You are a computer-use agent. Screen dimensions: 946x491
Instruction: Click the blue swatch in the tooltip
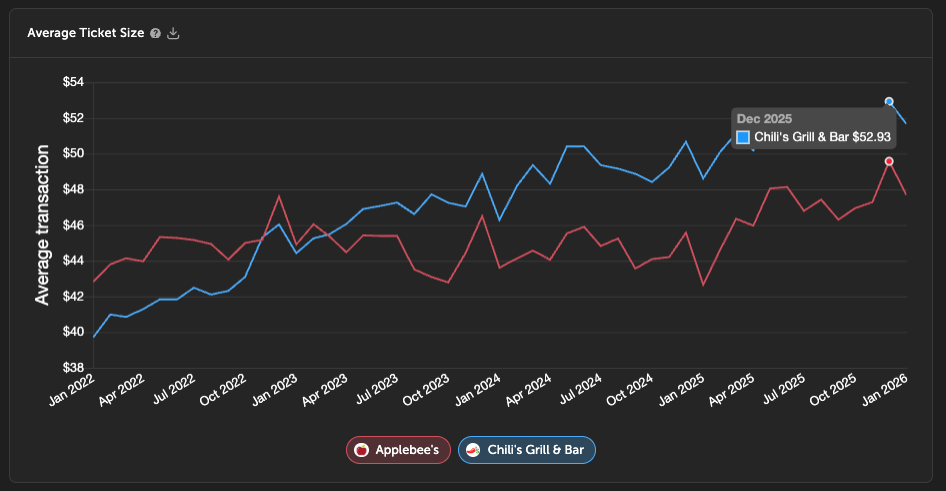743,137
